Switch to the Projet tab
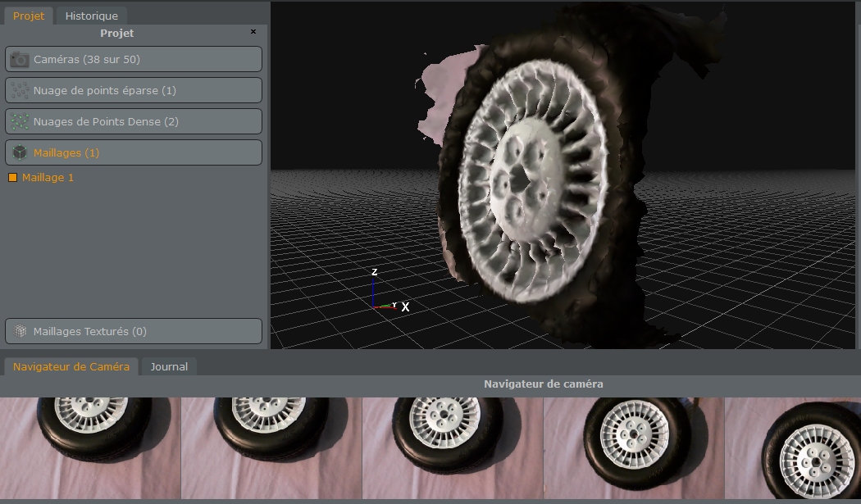This screenshot has width=861, height=504. pos(29,16)
